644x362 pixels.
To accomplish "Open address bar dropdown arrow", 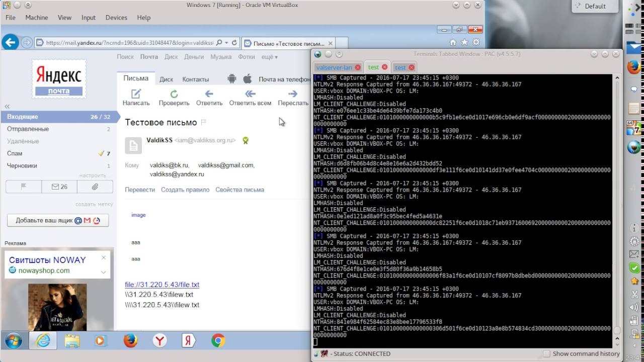I will coord(227,43).
